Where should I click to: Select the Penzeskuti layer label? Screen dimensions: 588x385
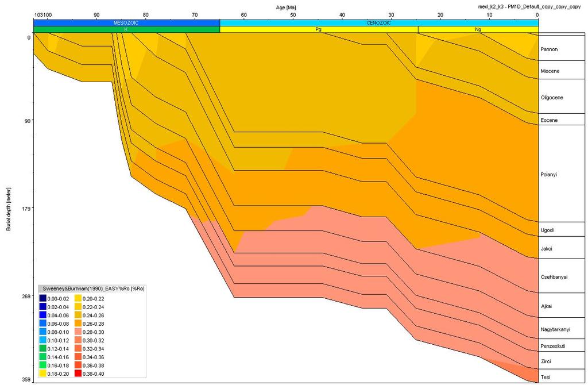553,346
